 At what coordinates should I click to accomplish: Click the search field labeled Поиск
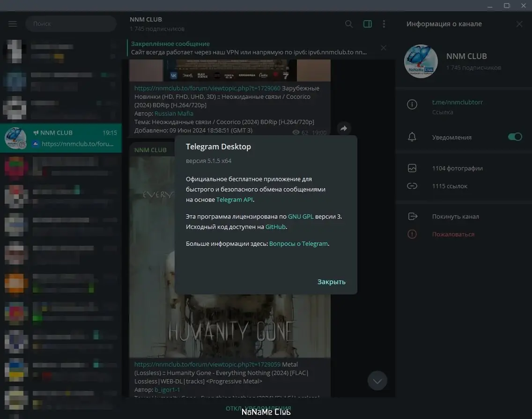[x=71, y=24]
